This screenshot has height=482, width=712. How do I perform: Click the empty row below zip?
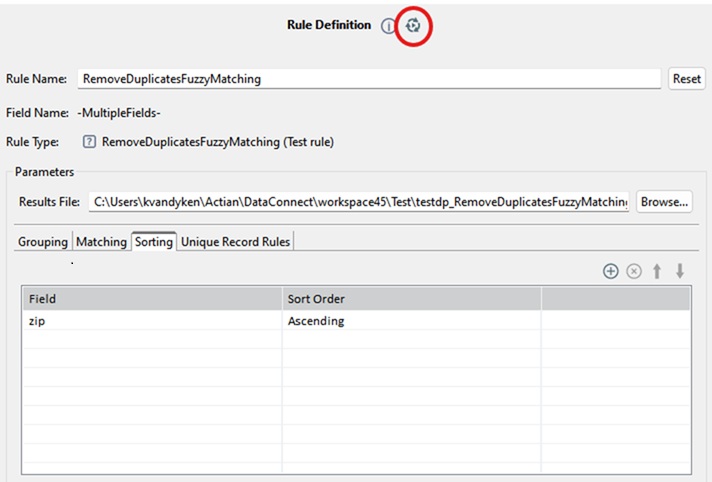(x=151, y=341)
